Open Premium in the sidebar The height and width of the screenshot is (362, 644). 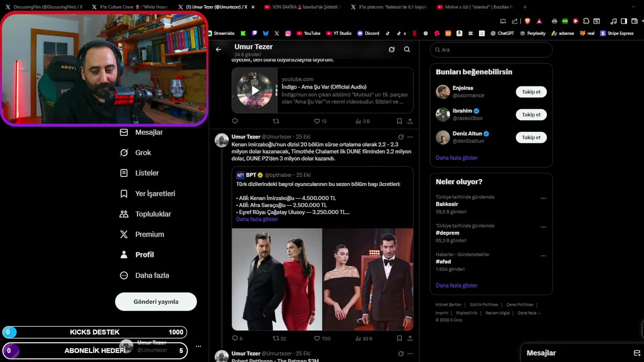coord(142,234)
